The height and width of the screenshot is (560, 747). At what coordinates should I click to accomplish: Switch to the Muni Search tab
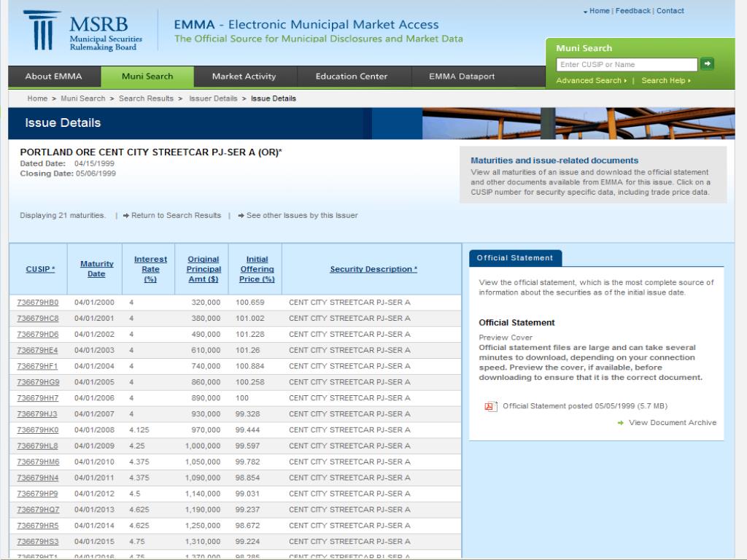coord(147,76)
